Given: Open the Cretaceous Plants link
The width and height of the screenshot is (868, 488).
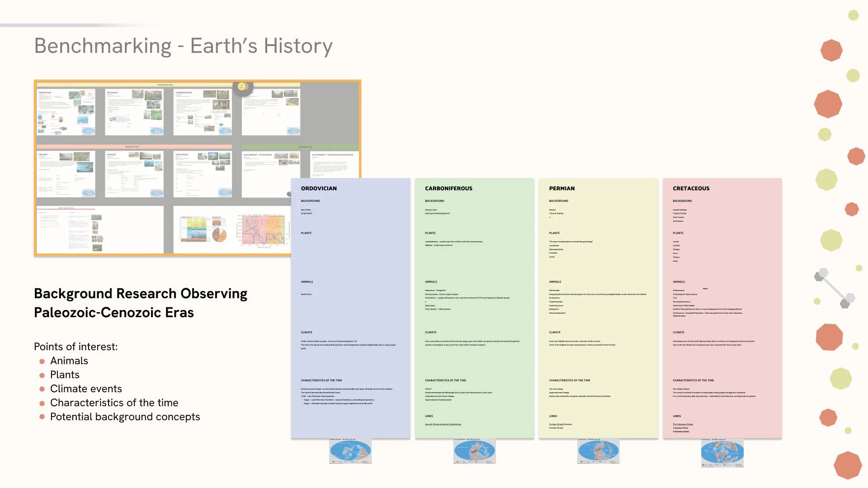Looking at the screenshot, I should click(x=680, y=428).
